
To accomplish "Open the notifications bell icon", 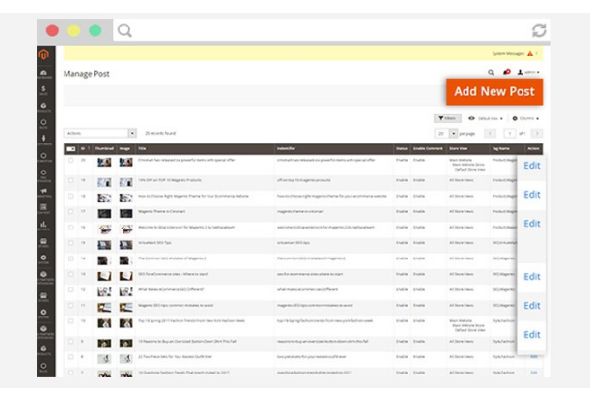I will tap(506, 73).
